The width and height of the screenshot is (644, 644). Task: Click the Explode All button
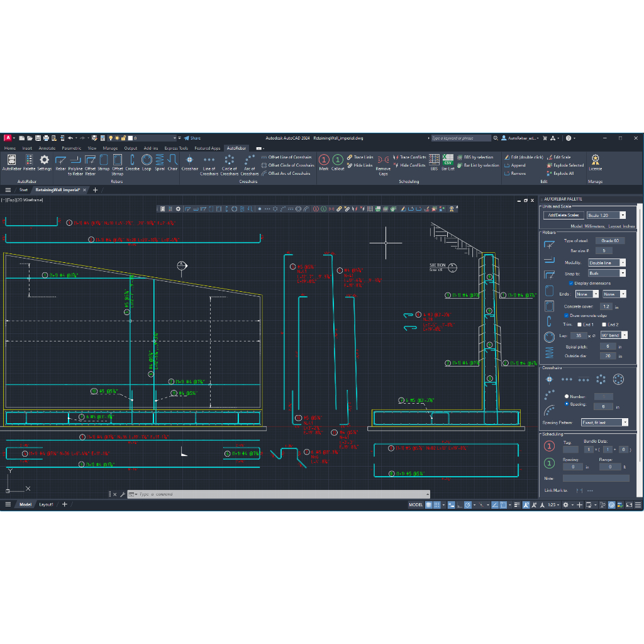pyautogui.click(x=560, y=174)
